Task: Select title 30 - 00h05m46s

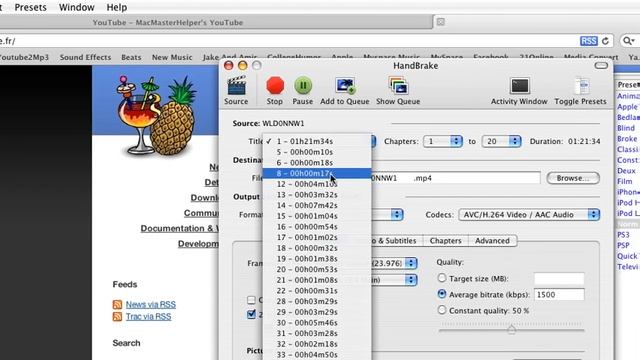Action: [317, 322]
